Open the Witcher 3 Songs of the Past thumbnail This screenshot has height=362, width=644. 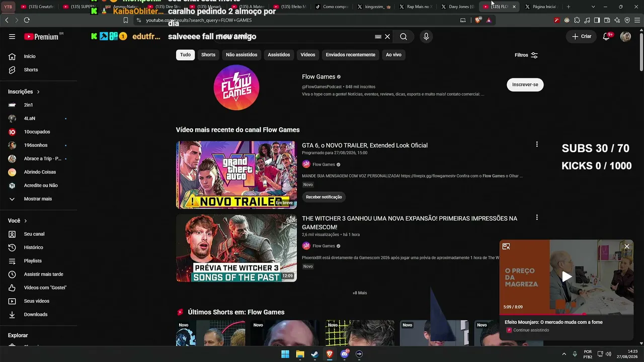(x=236, y=248)
